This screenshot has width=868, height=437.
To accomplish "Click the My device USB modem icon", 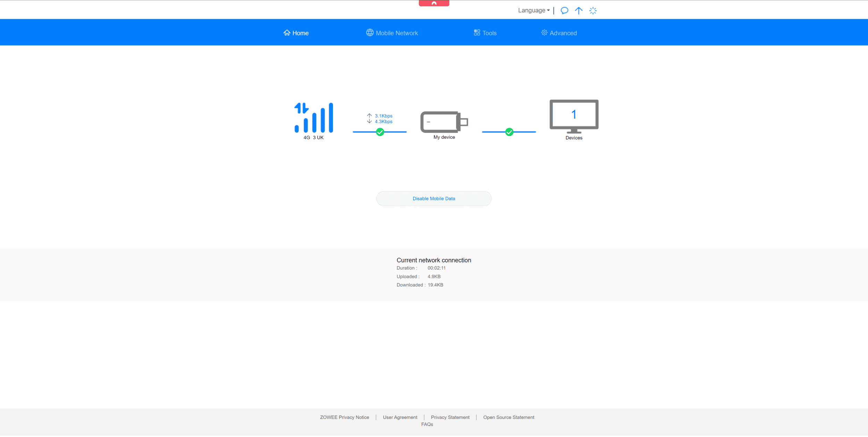I will (x=444, y=122).
